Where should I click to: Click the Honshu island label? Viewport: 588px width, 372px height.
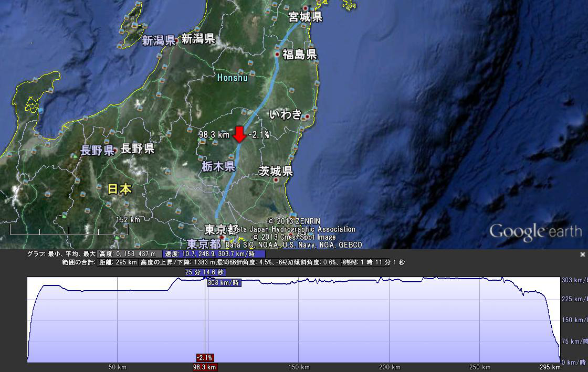(233, 78)
